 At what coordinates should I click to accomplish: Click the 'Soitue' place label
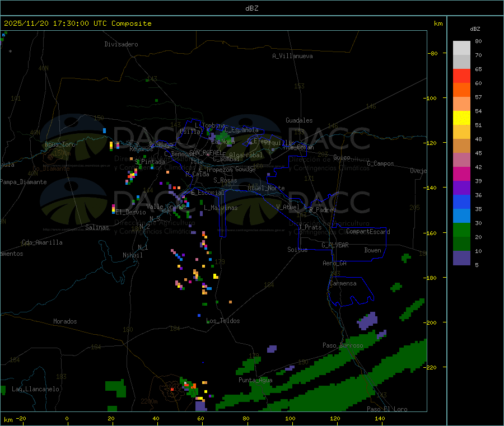coord(297,250)
